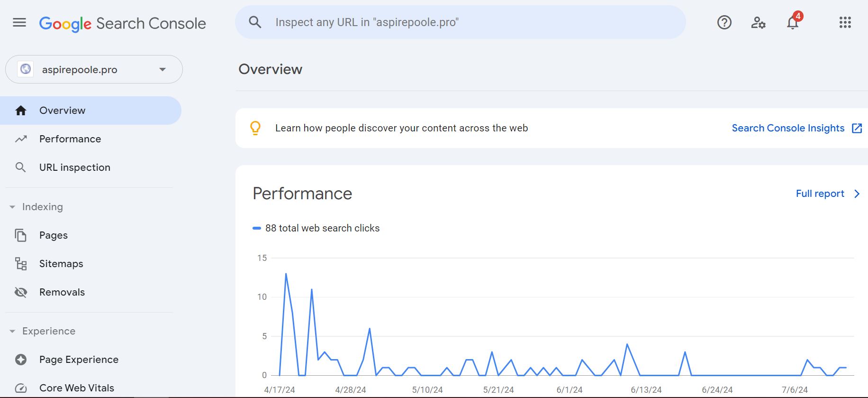
Task: Click the 5/10/24 date label
Action: pyautogui.click(x=427, y=390)
